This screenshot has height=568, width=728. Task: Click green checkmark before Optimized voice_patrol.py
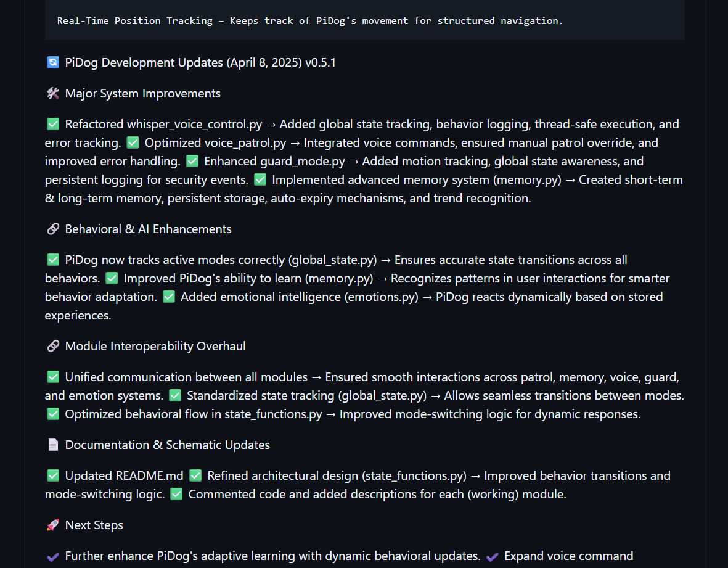(x=133, y=142)
